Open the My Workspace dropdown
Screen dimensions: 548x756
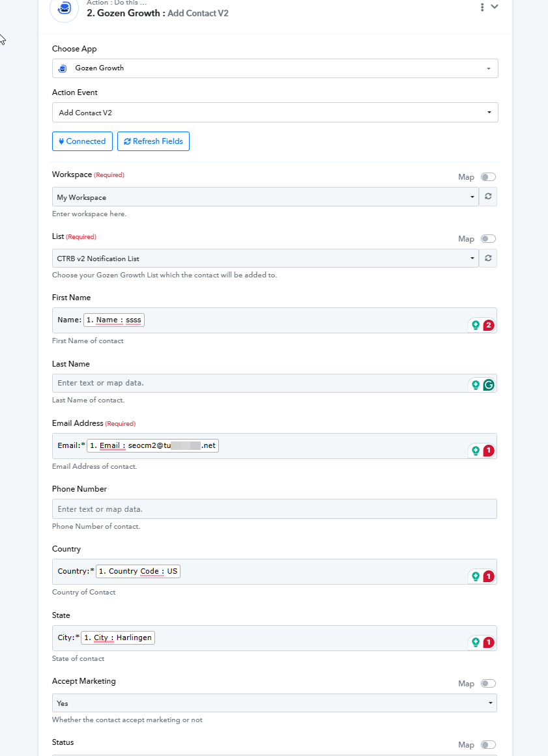265,197
